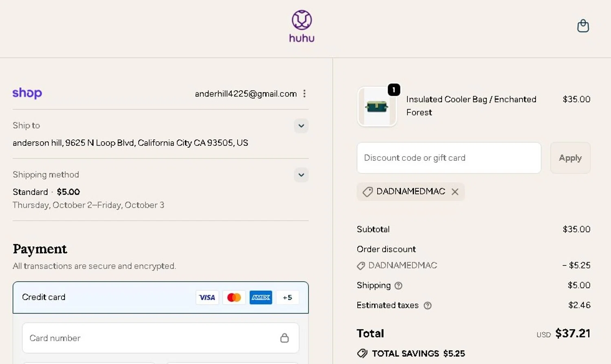This screenshot has width=611, height=364.
Task: Click the Apply discount button
Action: [570, 158]
